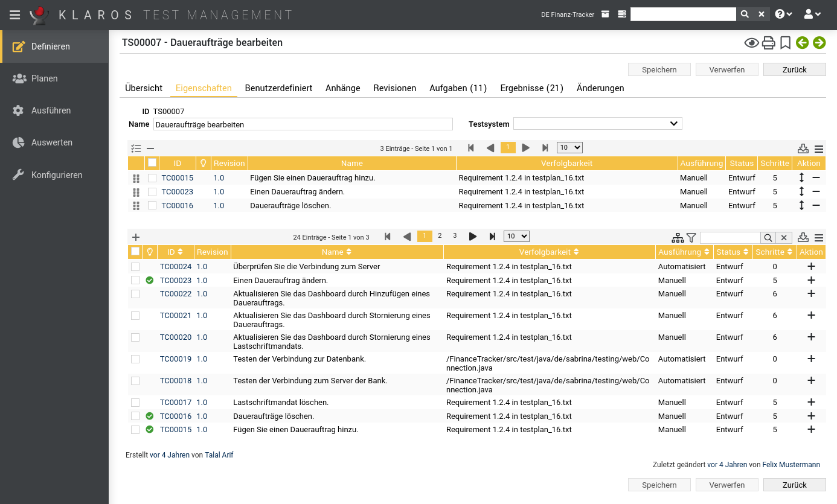Check the TC00017 row checkbox
This screenshot has width=837, height=504.
click(x=135, y=403)
